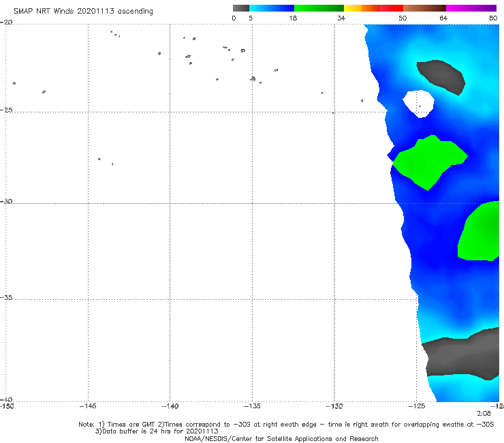Choose the magenta segment of the color bar
Screen dimensions: 504x443
tap(471, 8)
